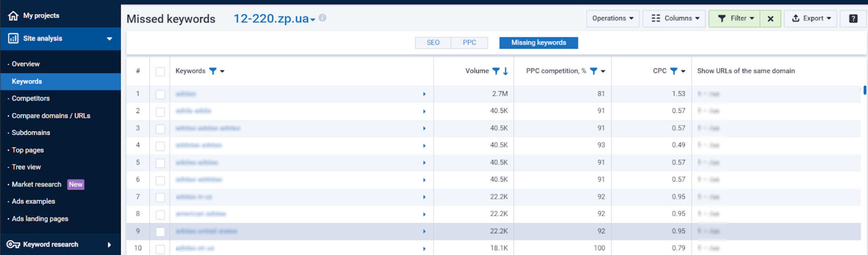Open Tree view

pos(26,167)
